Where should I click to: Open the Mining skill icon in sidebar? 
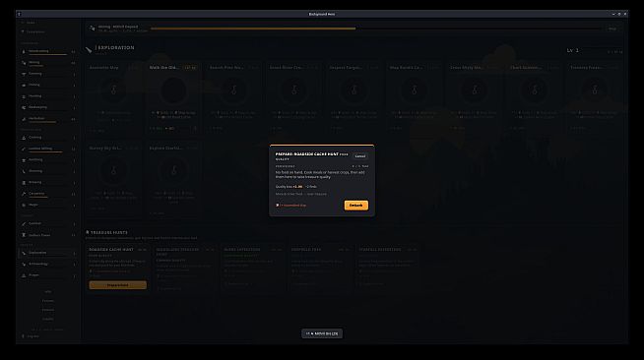pyautogui.click(x=24, y=63)
